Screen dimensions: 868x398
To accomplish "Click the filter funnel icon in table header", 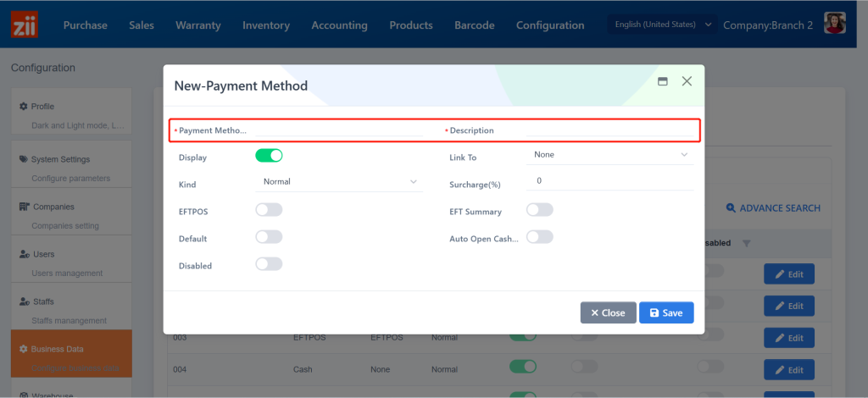I will click(x=746, y=244).
